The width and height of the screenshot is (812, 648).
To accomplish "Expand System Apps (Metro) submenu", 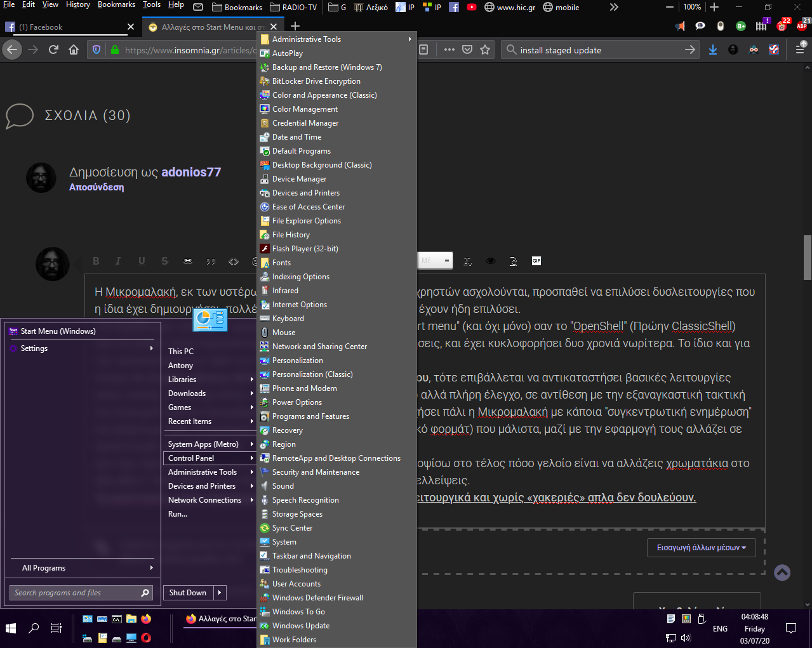I will 252,444.
